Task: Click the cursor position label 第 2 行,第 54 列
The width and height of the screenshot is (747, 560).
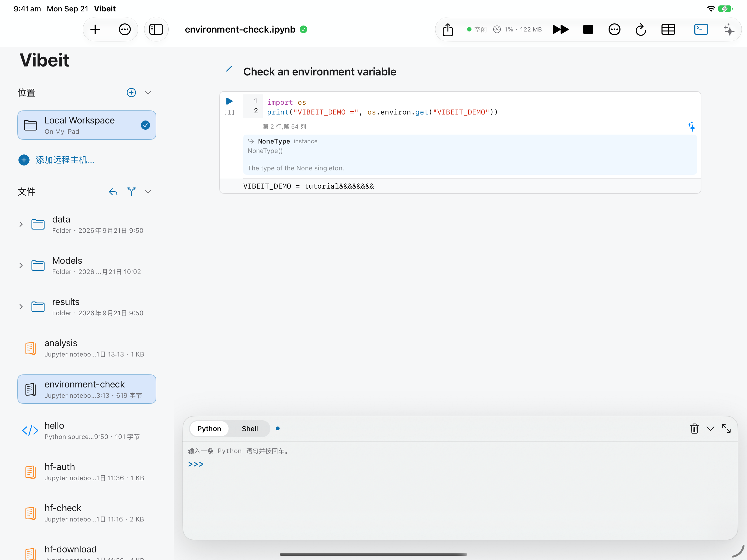Action: coord(284,127)
